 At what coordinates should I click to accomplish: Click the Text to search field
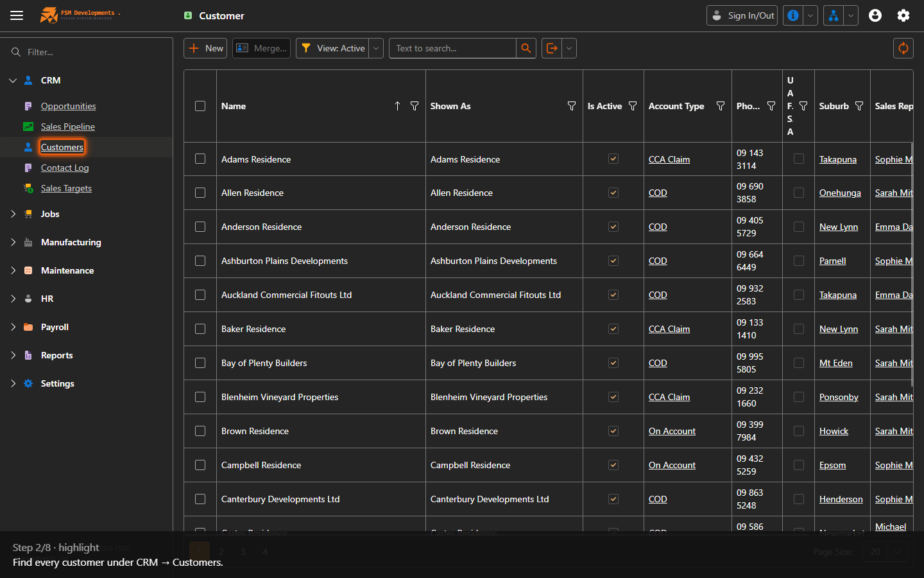452,48
